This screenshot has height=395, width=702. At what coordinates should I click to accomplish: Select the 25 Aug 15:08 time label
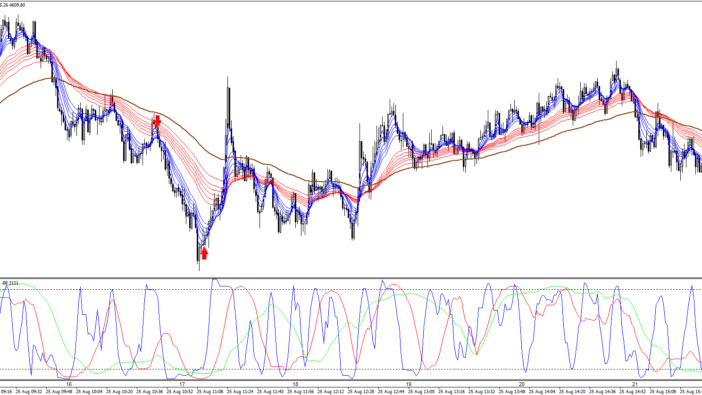[663, 391]
